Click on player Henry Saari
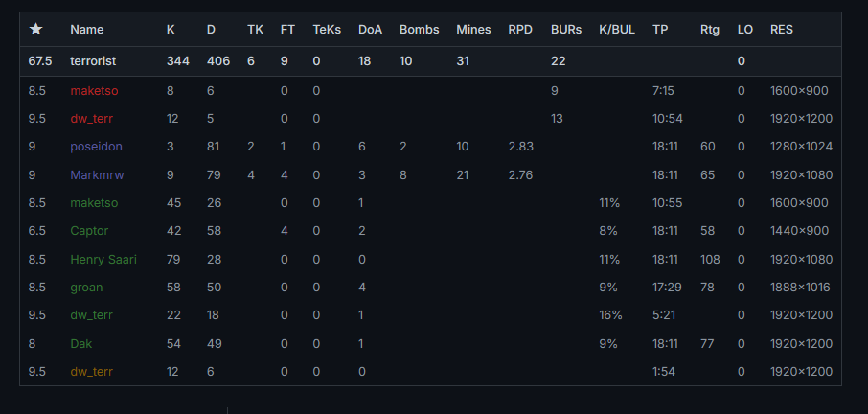 pos(103,259)
